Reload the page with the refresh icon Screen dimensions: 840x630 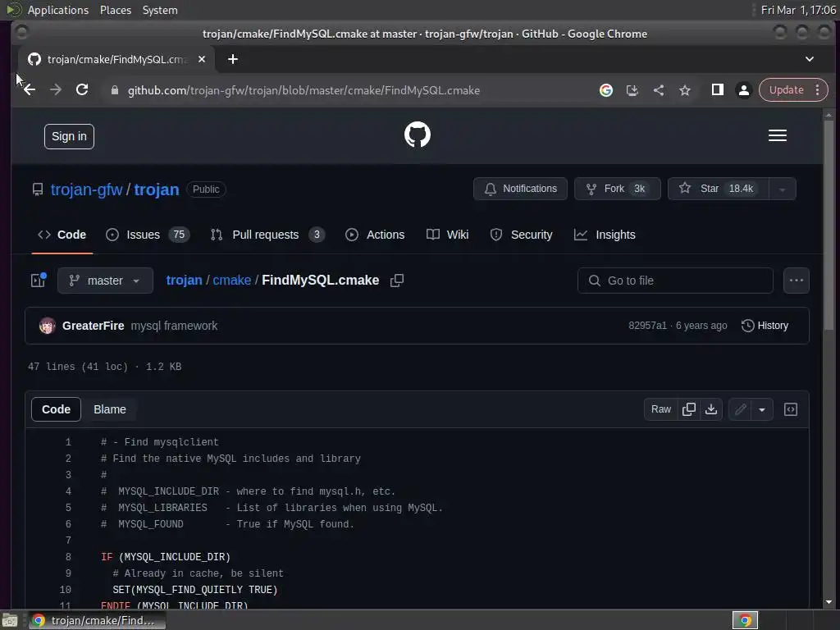tap(82, 90)
